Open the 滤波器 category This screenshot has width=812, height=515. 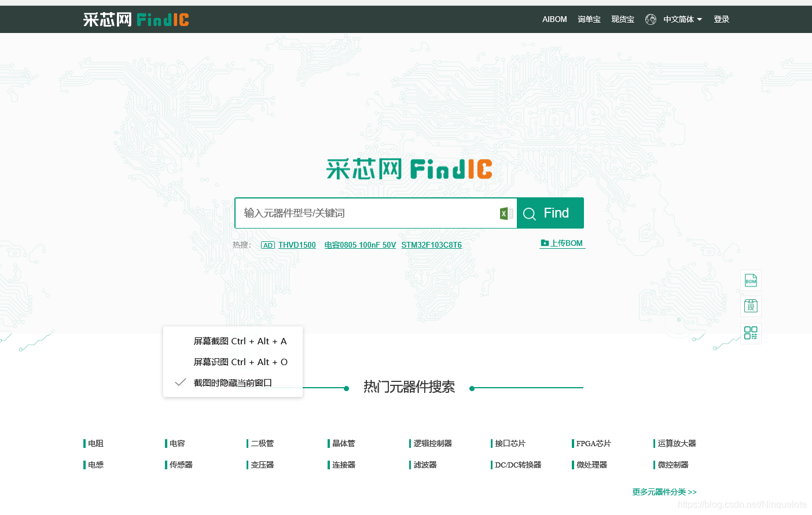click(x=425, y=465)
